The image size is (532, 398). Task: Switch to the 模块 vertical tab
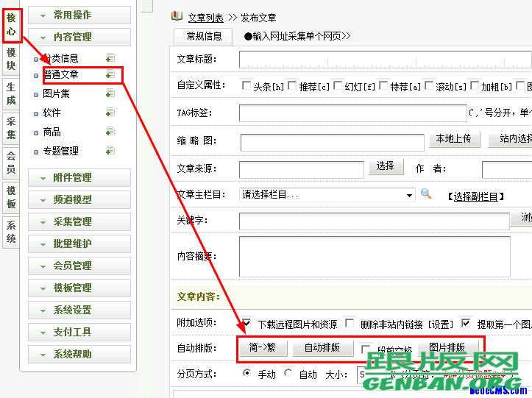(x=11, y=59)
